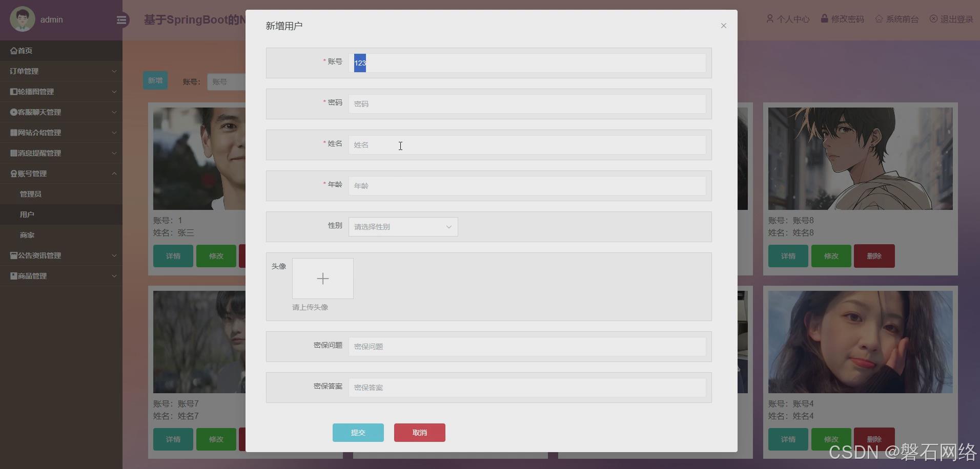This screenshot has height=469, width=980.
Task: Click the 姓名 name input field
Action: click(527, 144)
